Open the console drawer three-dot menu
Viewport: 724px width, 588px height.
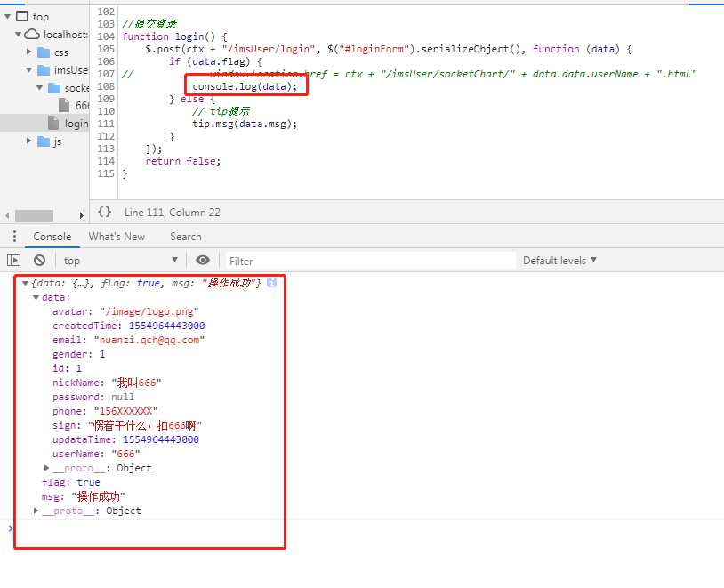coord(15,236)
